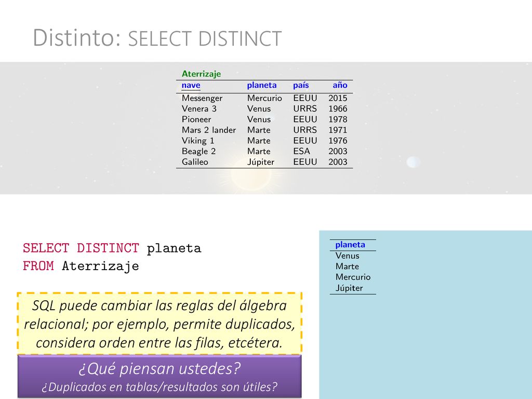
Task: Click the "FROM" keyword in the query
Action: coord(38,265)
